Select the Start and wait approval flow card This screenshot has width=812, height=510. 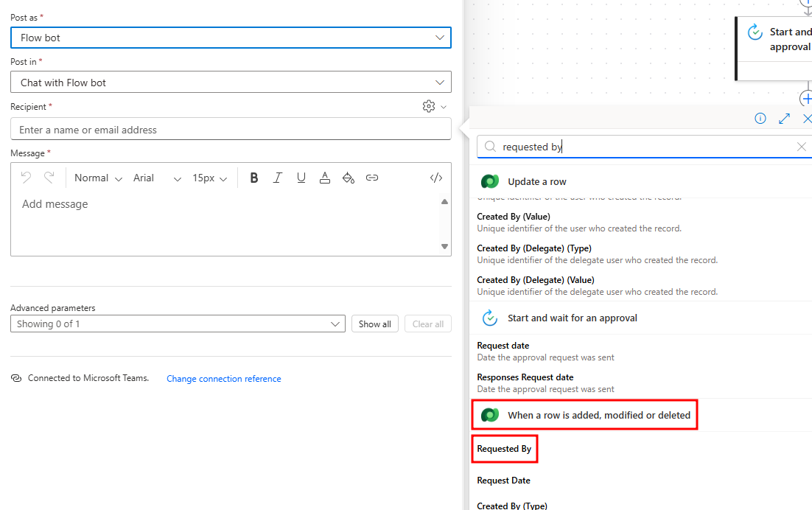[x=774, y=49]
